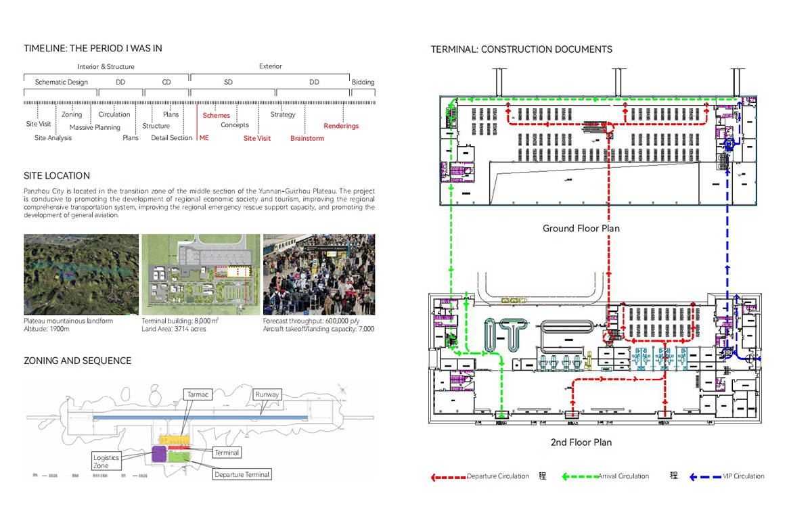Click the Panzhou City description paragraph
Image resolution: width=812 pixels, height=525 pixels.
[199, 203]
